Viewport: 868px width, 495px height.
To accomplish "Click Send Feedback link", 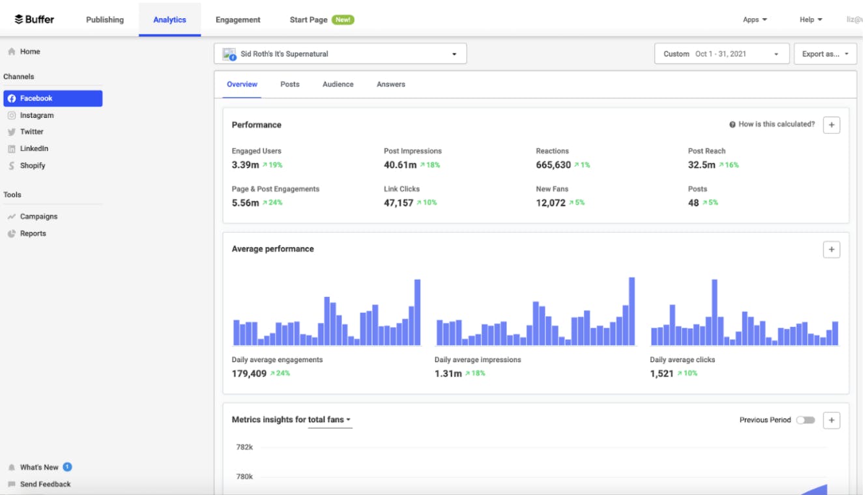I will (x=45, y=484).
